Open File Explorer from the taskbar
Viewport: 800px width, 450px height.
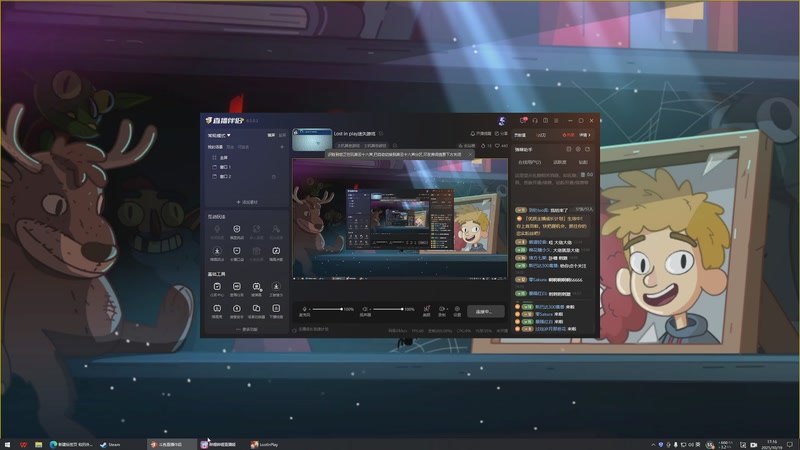pyautogui.click(x=38, y=444)
